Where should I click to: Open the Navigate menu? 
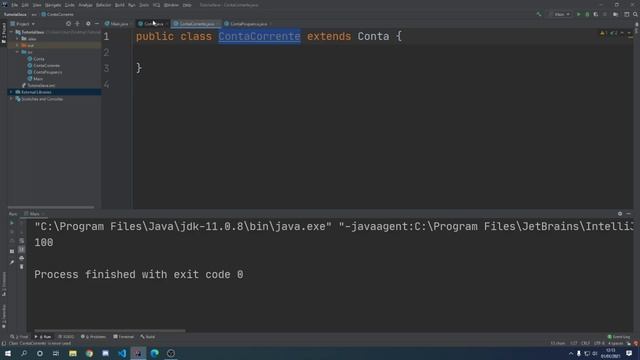(53, 5)
